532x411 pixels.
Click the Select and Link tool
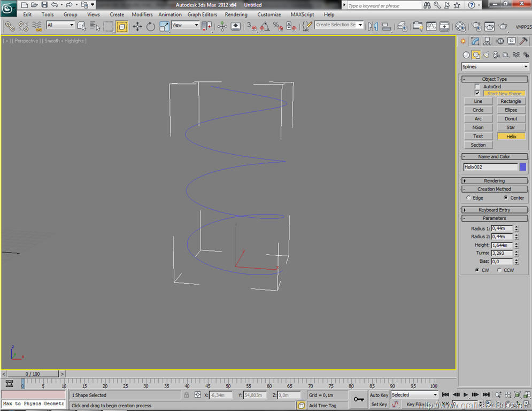click(10, 26)
